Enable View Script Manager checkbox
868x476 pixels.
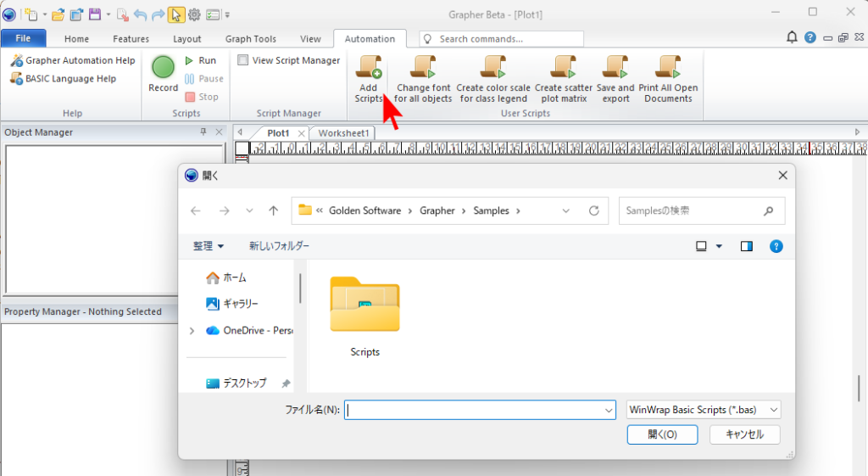(x=242, y=60)
